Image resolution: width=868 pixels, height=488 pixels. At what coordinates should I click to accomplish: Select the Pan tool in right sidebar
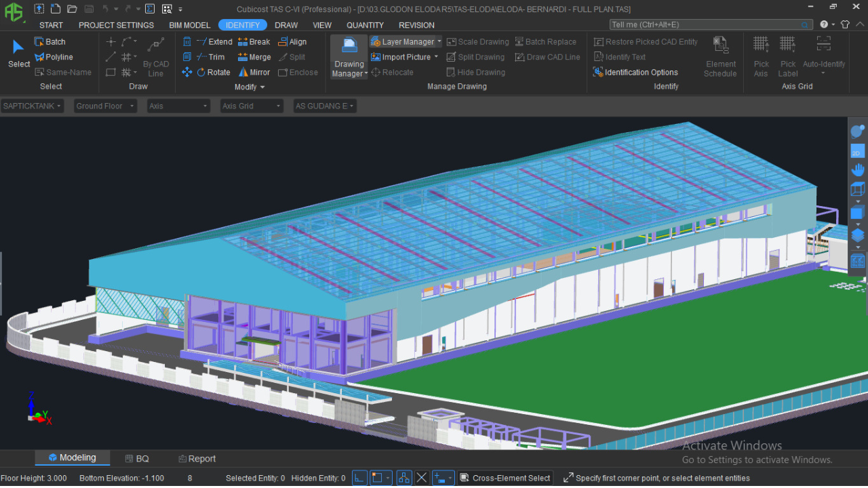pyautogui.click(x=857, y=169)
